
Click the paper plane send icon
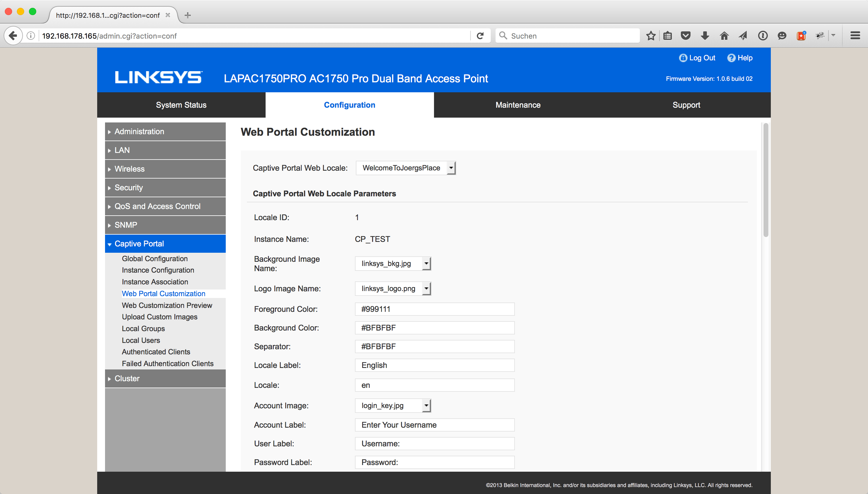[743, 36]
